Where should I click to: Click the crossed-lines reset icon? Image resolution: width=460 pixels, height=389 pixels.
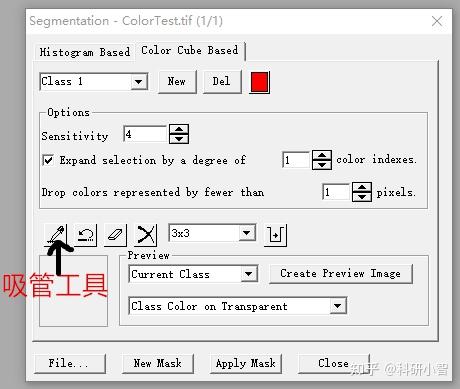tap(146, 235)
